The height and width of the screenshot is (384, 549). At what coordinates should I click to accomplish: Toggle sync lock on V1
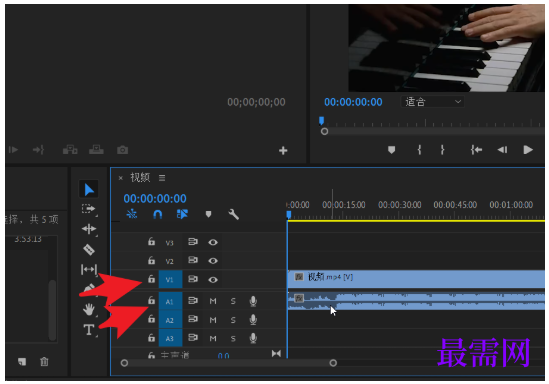coord(193,279)
